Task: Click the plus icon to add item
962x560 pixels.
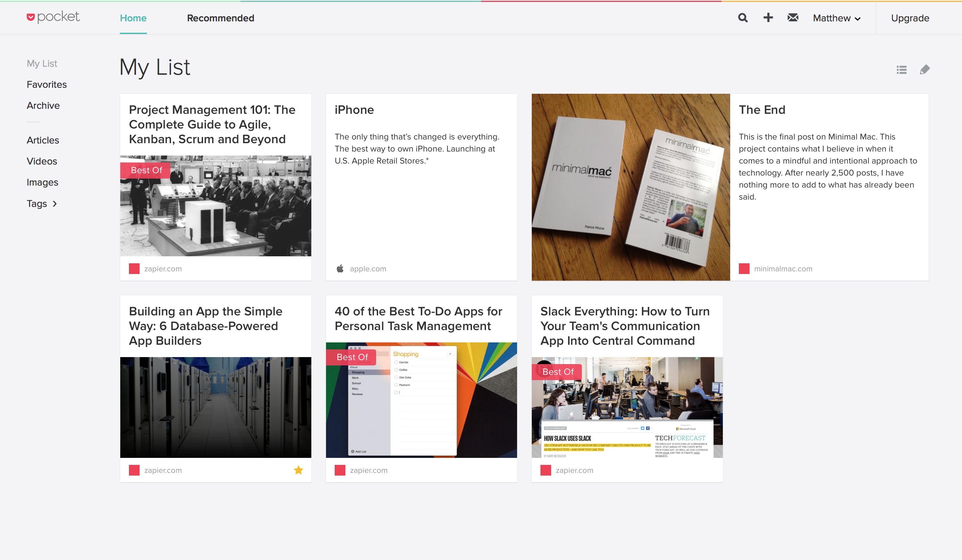Action: point(768,18)
